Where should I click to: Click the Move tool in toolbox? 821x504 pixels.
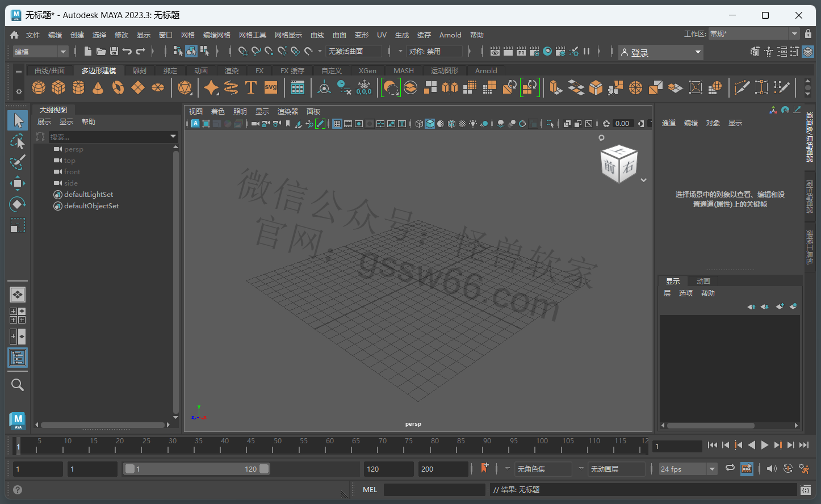pos(18,183)
